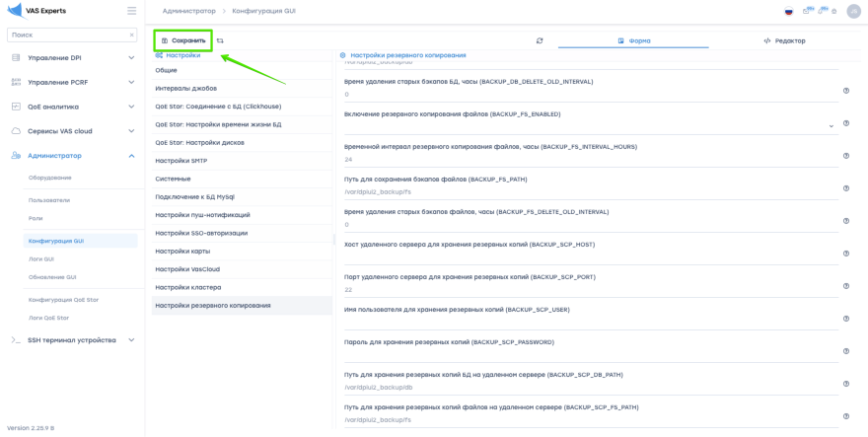Open Логи GUI in the sidebar
868x437 pixels.
pyautogui.click(x=41, y=258)
